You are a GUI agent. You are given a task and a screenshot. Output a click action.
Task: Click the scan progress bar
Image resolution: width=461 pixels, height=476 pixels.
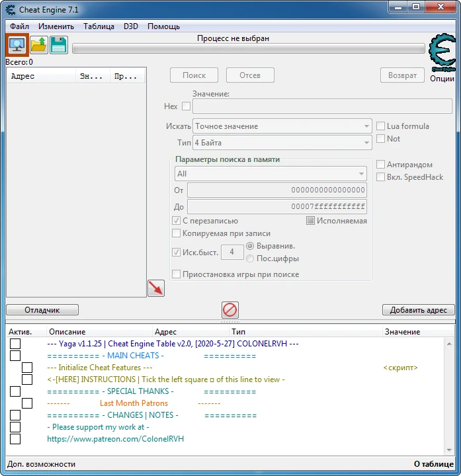coord(249,48)
